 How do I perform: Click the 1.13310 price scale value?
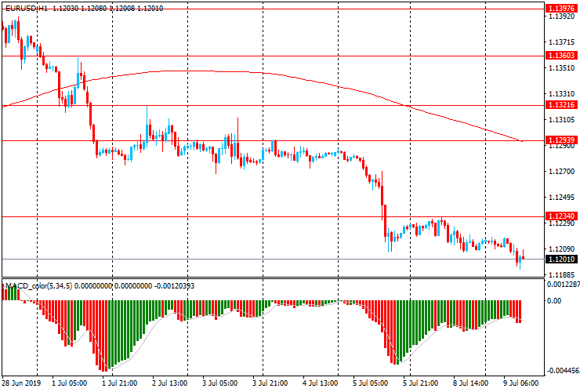(x=562, y=94)
